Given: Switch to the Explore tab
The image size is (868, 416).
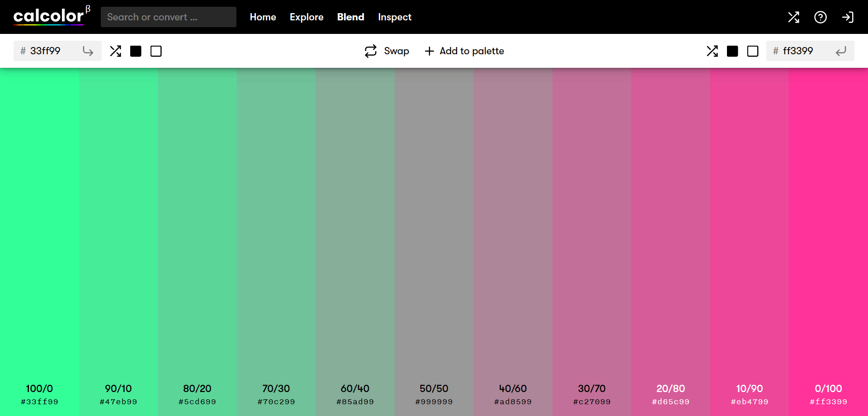Looking at the screenshot, I should click(307, 17).
